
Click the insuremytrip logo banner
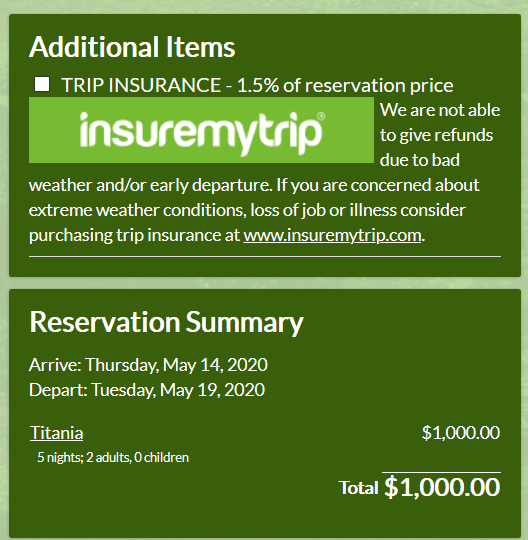point(201,130)
